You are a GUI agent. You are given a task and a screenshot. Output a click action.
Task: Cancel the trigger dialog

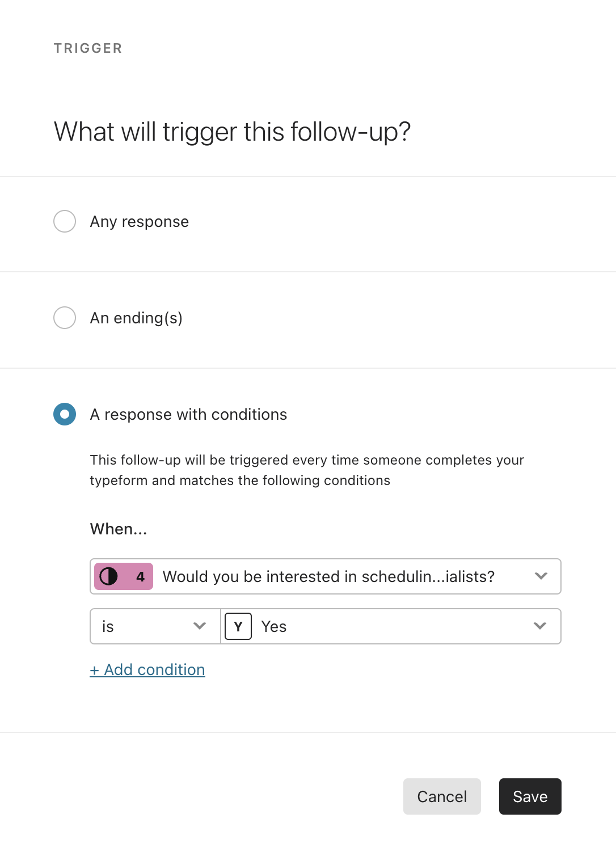pyautogui.click(x=442, y=796)
